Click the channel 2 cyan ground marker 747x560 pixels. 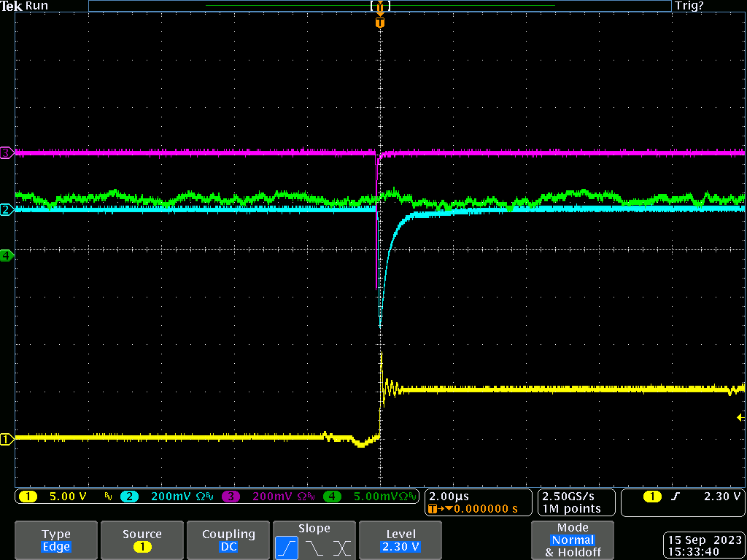click(x=7, y=210)
